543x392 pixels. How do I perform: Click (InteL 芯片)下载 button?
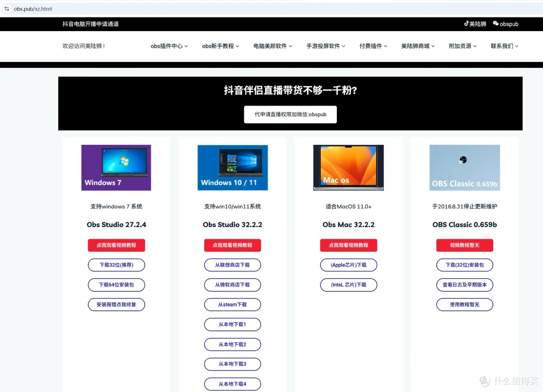[x=348, y=284]
